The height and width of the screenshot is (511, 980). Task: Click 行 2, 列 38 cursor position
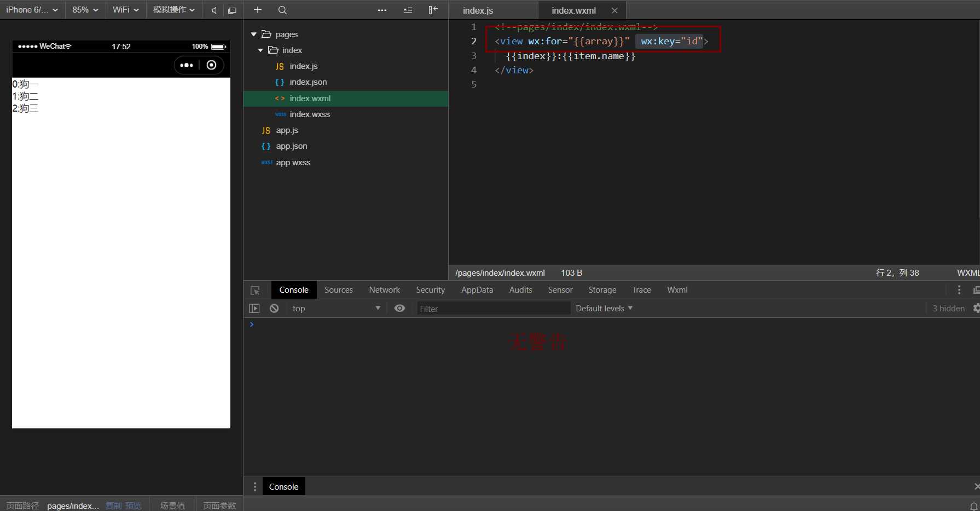point(897,272)
